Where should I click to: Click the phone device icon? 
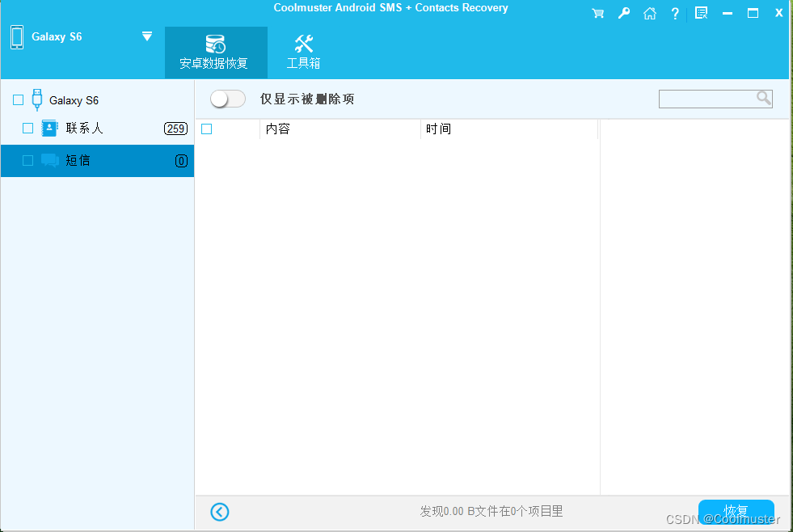pos(17,37)
